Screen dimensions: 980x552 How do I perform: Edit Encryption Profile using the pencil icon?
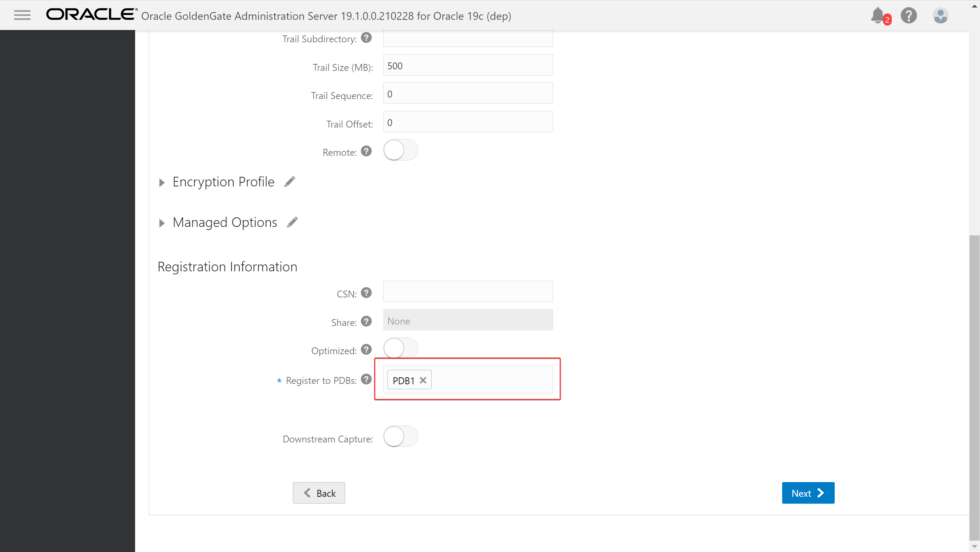click(x=290, y=182)
